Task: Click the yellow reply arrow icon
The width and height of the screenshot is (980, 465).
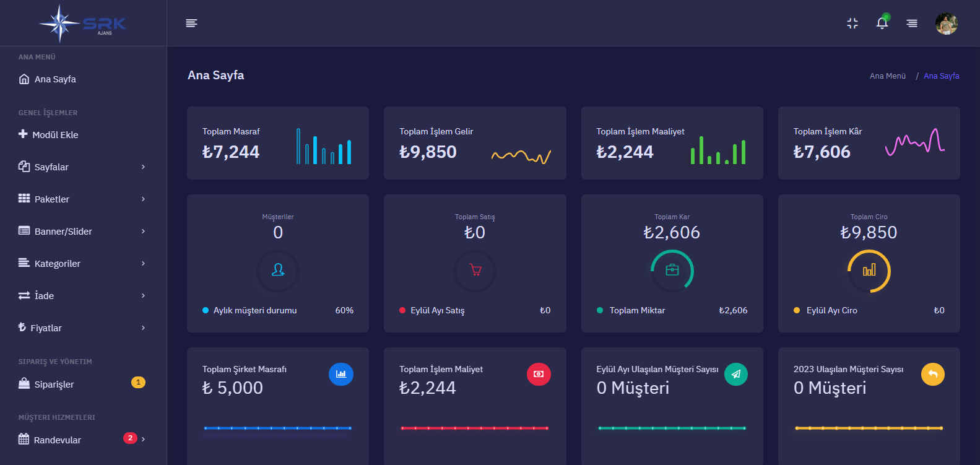Action: point(933,374)
